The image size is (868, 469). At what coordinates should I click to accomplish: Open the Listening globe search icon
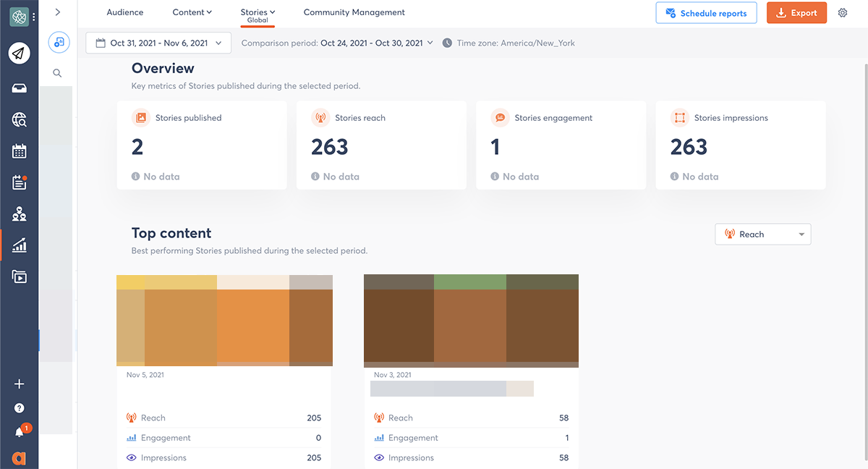[x=20, y=120]
